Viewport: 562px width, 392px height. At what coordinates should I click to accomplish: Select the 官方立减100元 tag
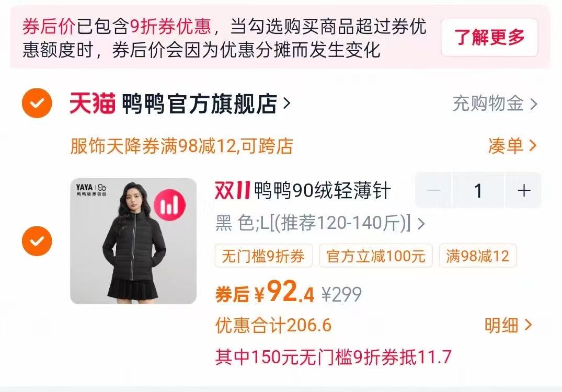(375, 256)
